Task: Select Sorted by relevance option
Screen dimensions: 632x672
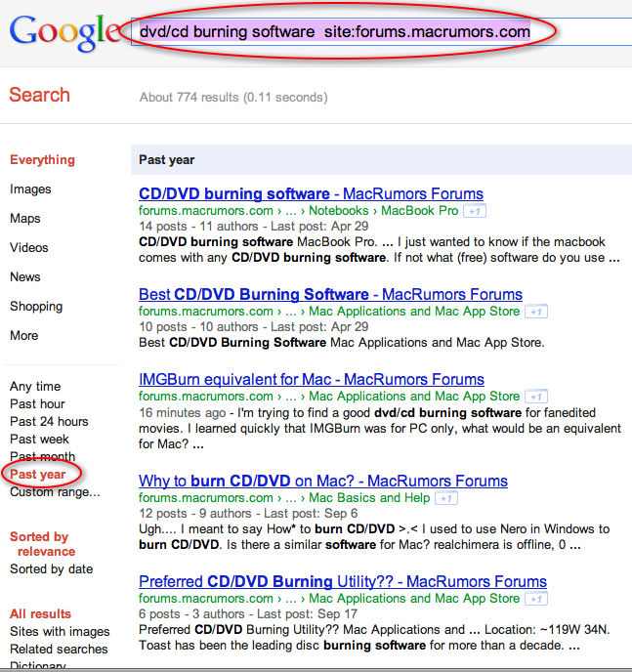Action: [42, 544]
